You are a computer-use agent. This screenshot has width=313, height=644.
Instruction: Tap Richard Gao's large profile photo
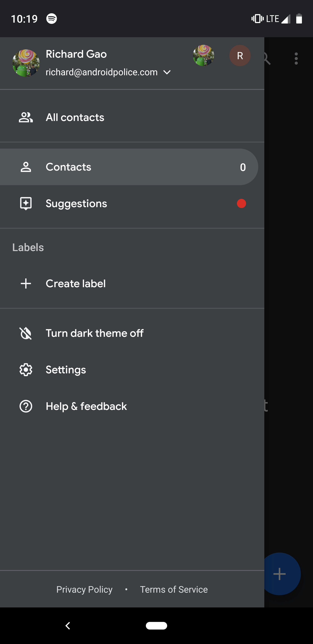[26, 63]
